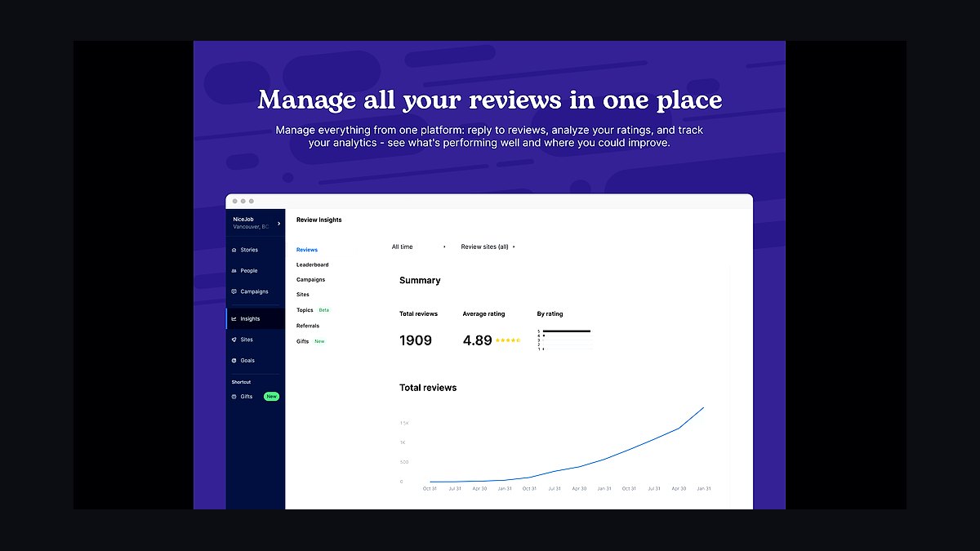Screen dimensions: 980x551
Task: Click the Average rating label
Action: (484, 313)
